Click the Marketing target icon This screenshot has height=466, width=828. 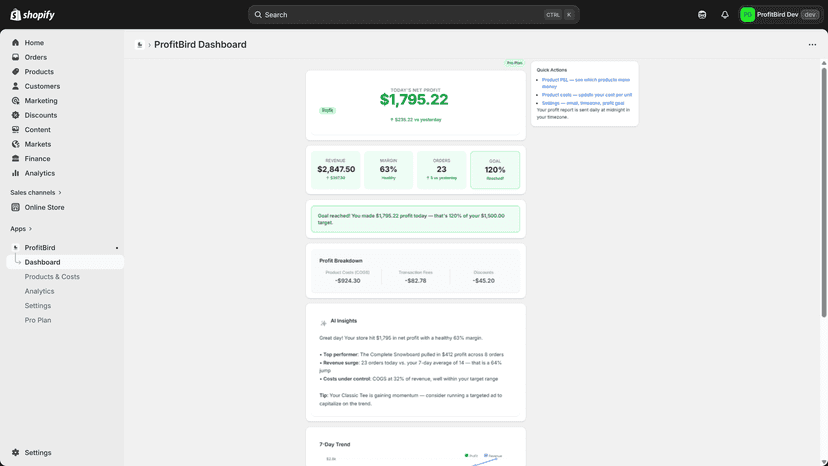tap(15, 100)
